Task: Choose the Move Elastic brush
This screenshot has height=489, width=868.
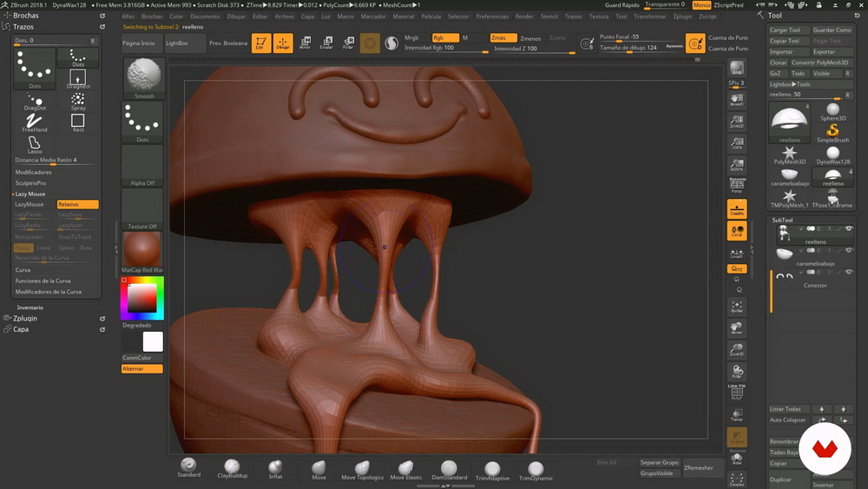Action: point(405,469)
